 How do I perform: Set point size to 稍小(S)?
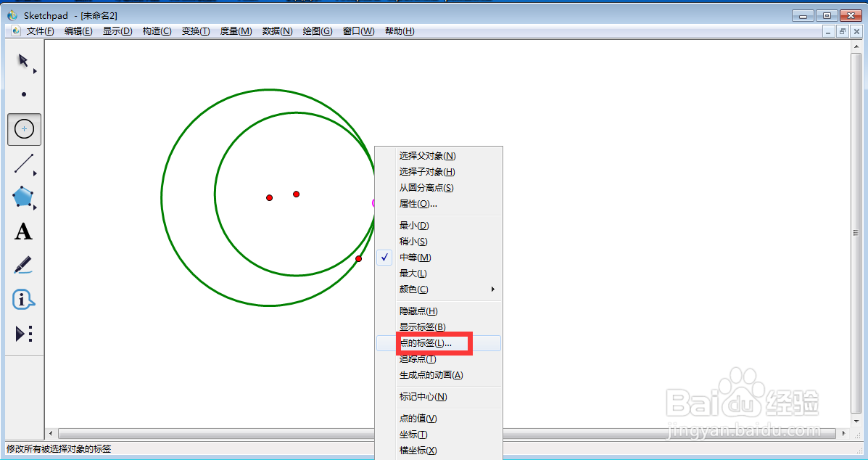point(439,242)
